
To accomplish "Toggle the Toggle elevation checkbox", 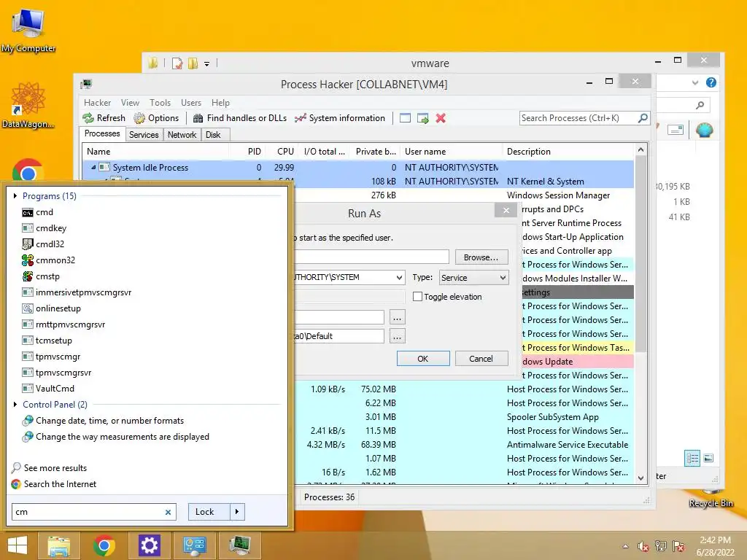I will (x=417, y=297).
